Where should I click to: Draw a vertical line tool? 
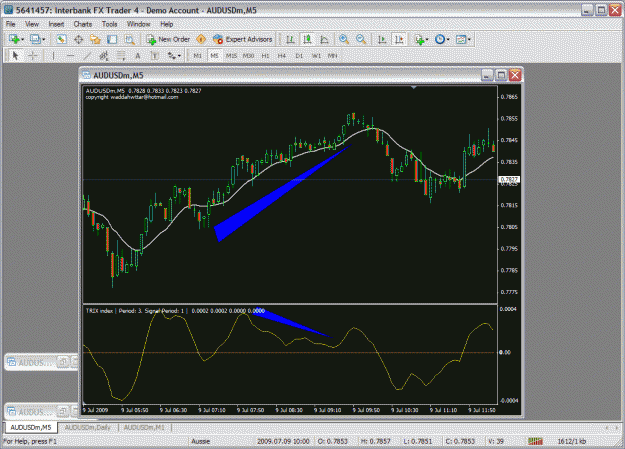(x=53, y=56)
